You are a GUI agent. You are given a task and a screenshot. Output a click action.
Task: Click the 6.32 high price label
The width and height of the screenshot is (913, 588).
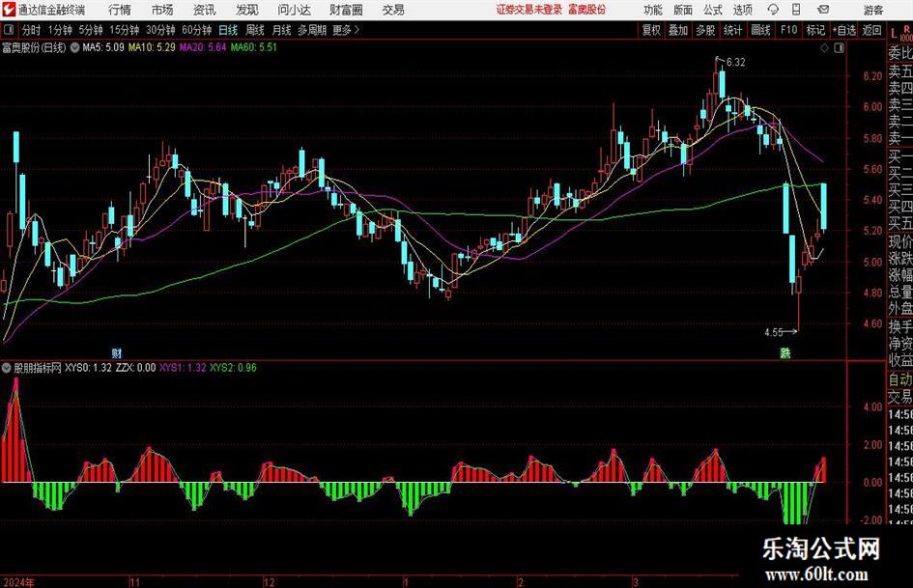coord(735,63)
